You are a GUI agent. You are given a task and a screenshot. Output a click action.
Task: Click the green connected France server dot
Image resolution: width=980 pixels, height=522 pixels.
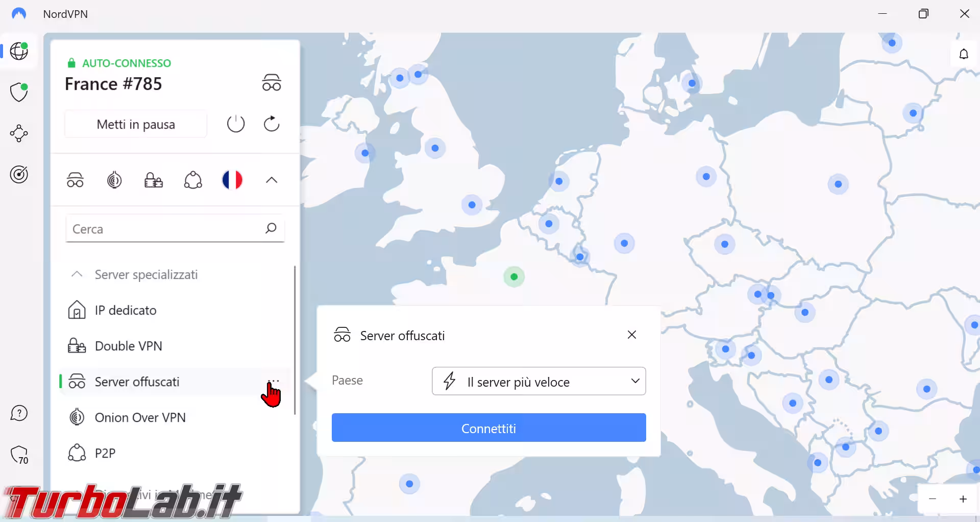514,277
